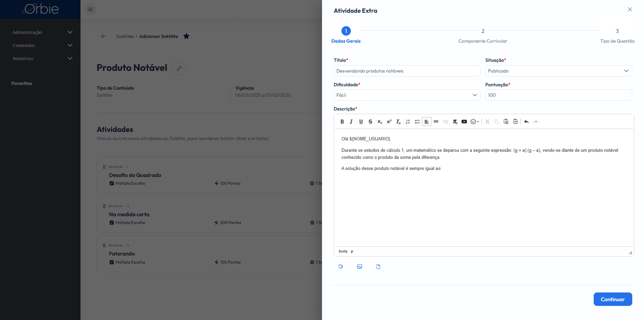The image size is (644, 320).
Task: Click the paste clipboard icon
Action: tap(506, 122)
